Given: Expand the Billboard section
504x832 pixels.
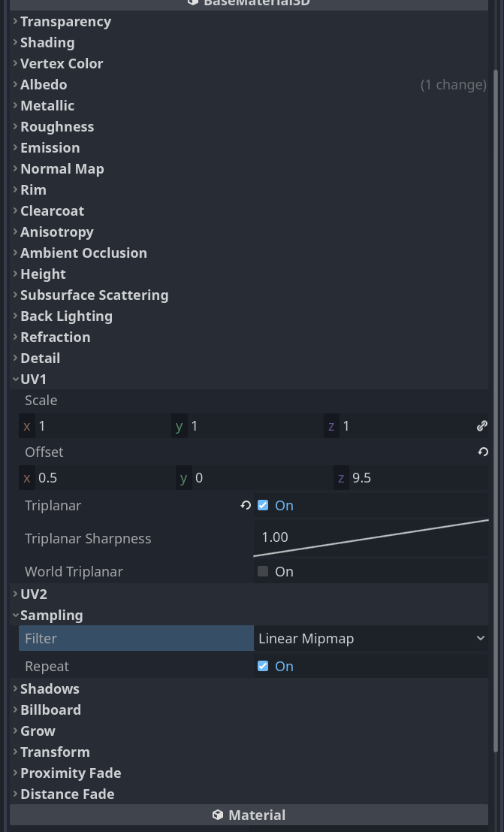Looking at the screenshot, I should point(14,709).
